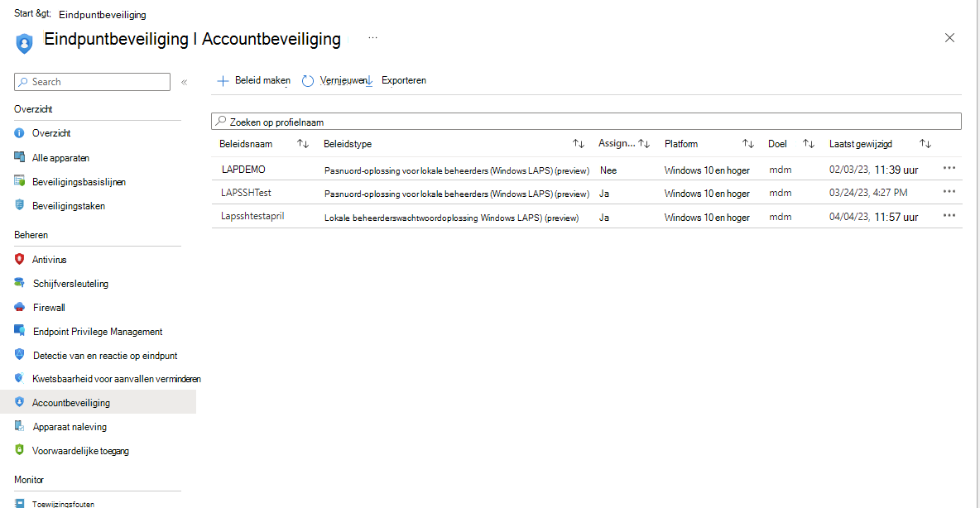Click the '02/03/23, 11:39 uur' date cell

coord(874,170)
